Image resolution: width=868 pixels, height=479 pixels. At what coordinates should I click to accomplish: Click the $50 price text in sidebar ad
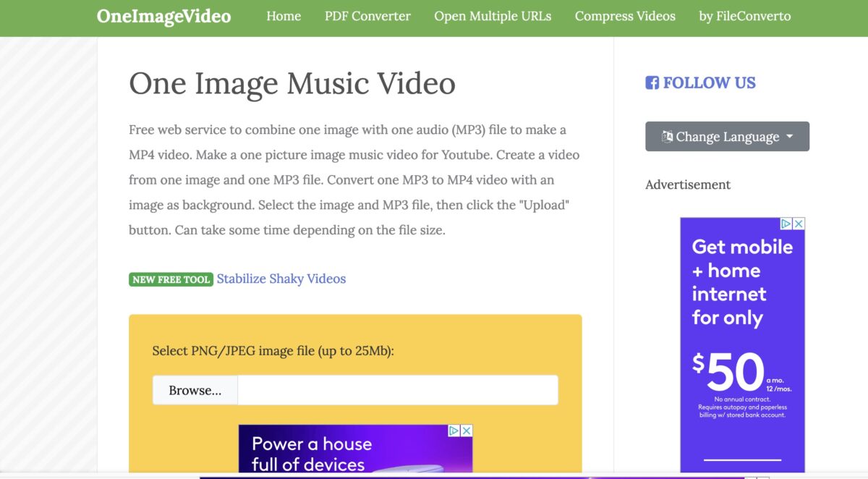728,372
